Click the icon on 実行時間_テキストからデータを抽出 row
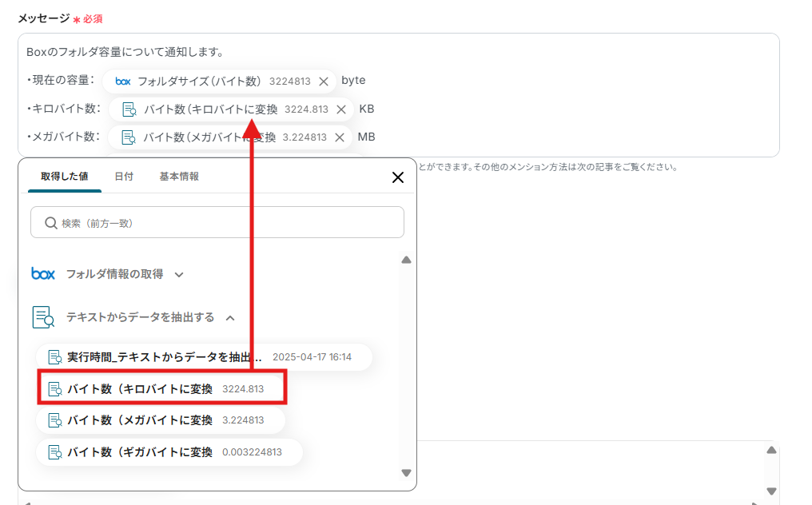The width and height of the screenshot is (812, 505). [x=55, y=357]
